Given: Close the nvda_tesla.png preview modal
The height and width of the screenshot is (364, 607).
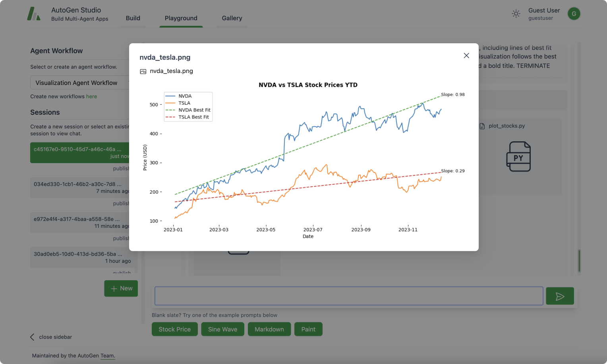Looking at the screenshot, I should click(x=466, y=56).
